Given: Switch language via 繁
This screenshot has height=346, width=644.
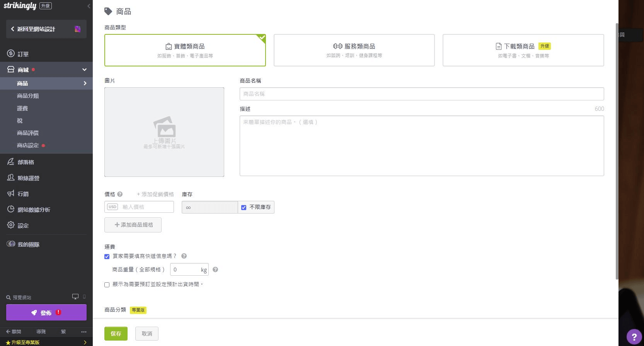Looking at the screenshot, I should tap(63, 332).
